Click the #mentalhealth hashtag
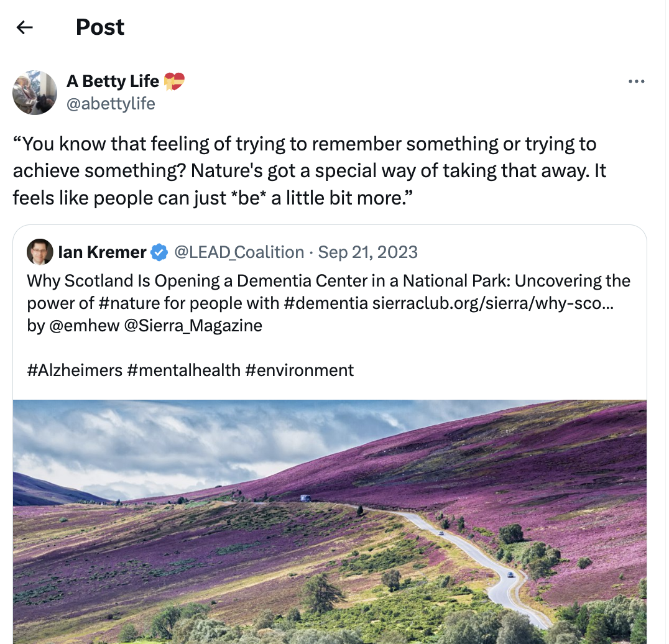 pos(183,370)
